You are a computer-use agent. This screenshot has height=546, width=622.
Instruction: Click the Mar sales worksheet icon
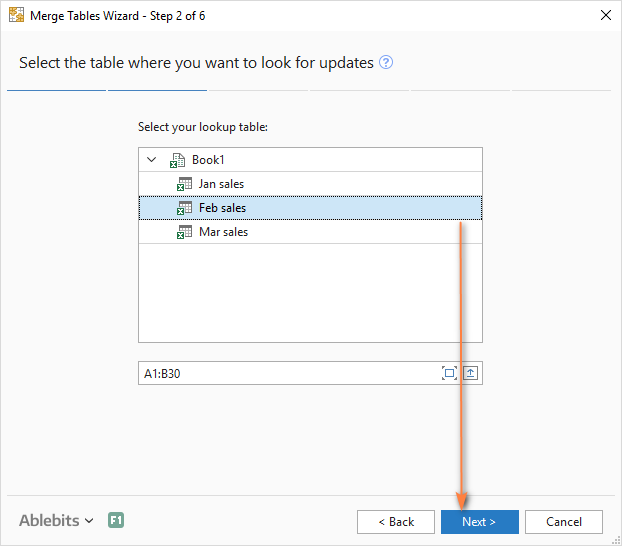184,232
